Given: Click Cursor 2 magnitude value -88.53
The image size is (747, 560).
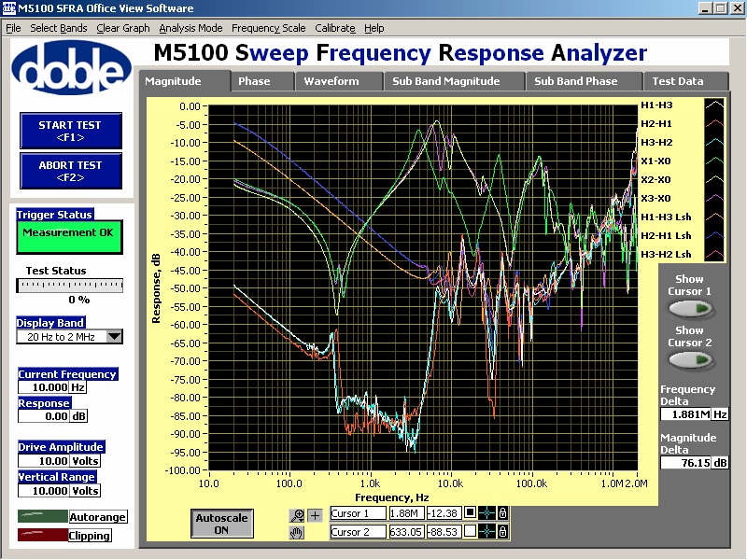Looking at the screenshot, I should click(x=444, y=531).
